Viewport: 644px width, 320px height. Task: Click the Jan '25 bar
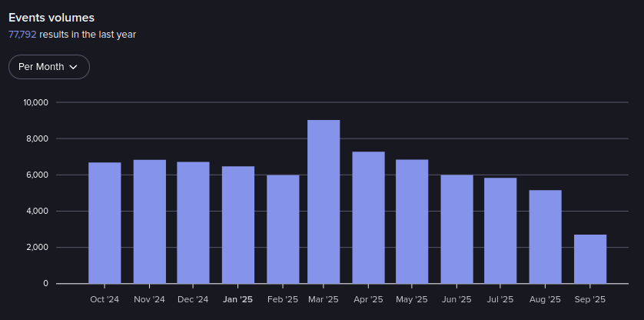237,225
